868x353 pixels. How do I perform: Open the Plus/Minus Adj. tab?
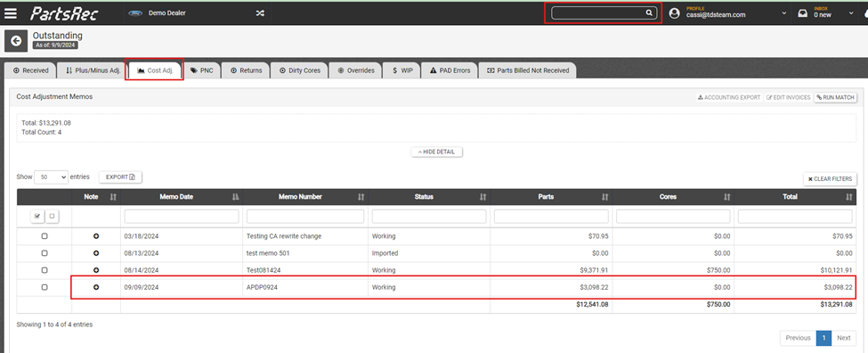pyautogui.click(x=93, y=70)
